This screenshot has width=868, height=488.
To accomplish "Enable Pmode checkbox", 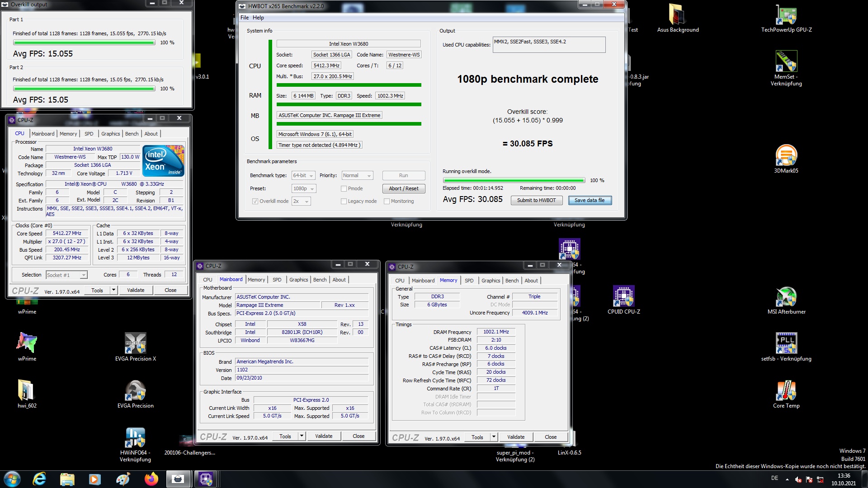I will coord(344,189).
